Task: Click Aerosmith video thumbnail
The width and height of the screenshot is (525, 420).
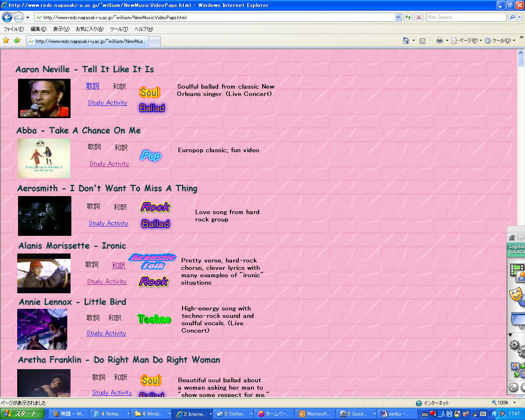Action: click(45, 216)
